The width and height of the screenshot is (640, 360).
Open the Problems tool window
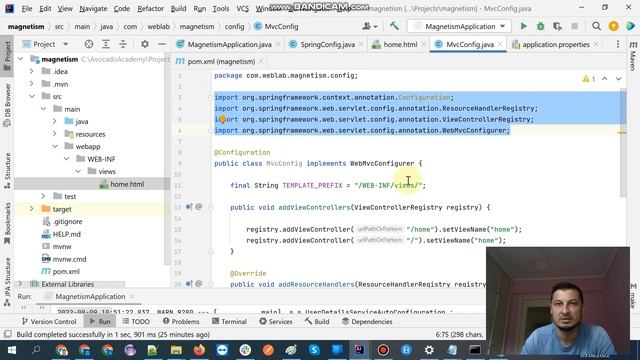point(181,322)
